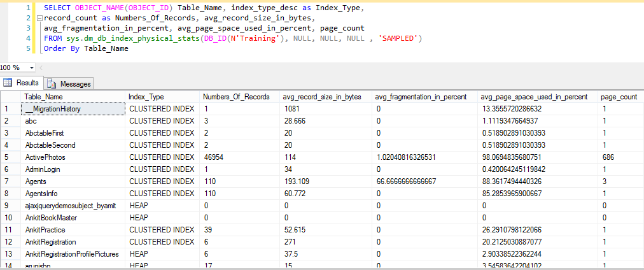Select the AnkitPractice cell
644x270 pixels.
(x=73, y=230)
